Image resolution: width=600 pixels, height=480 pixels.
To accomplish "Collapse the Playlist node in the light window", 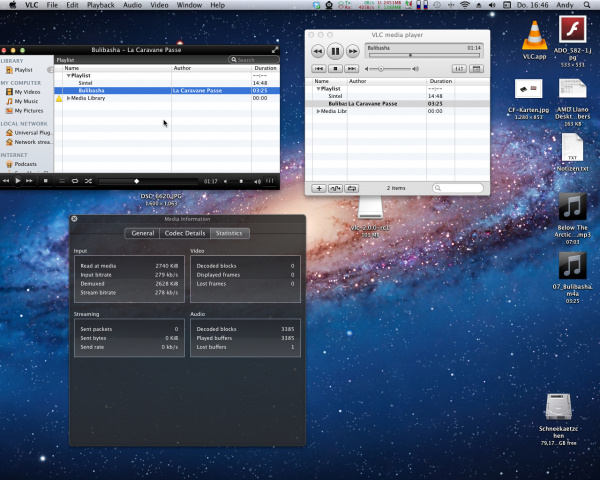I will pyautogui.click(x=318, y=89).
